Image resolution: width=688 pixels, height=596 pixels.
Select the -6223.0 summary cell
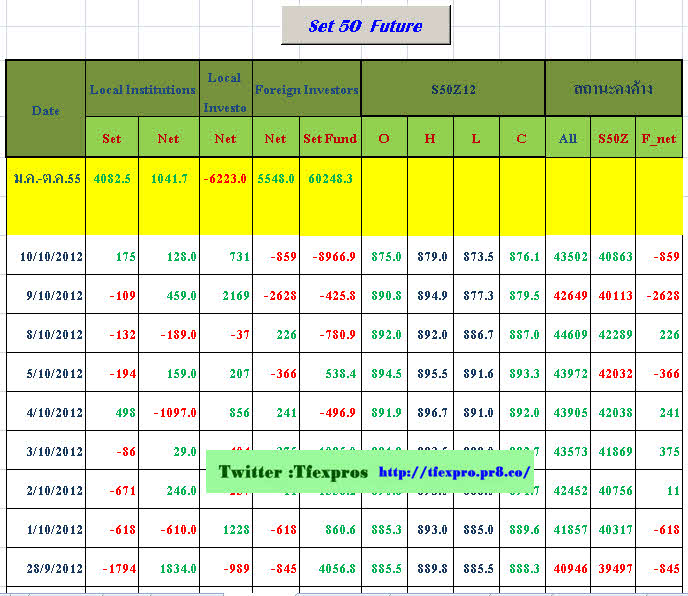226,178
